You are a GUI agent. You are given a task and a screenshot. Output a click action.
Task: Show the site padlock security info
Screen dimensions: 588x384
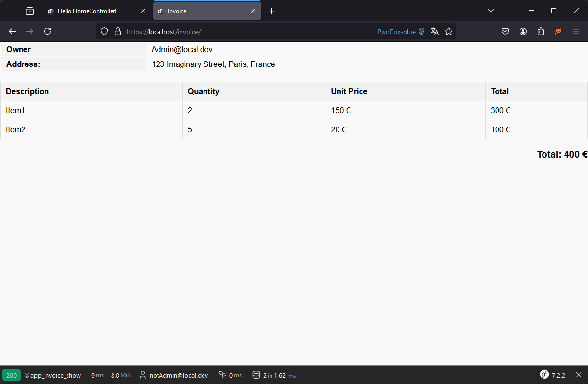pyautogui.click(x=117, y=31)
